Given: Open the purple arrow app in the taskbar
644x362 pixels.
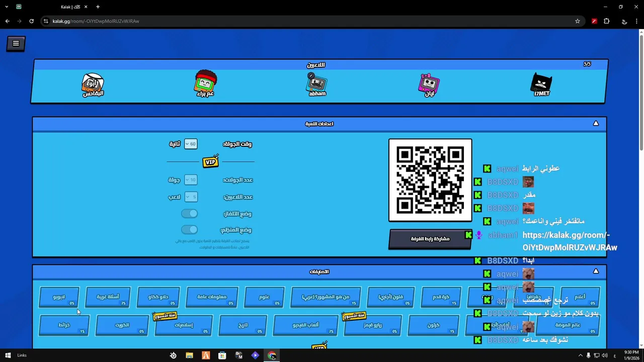Looking at the screenshot, I should tap(255, 355).
